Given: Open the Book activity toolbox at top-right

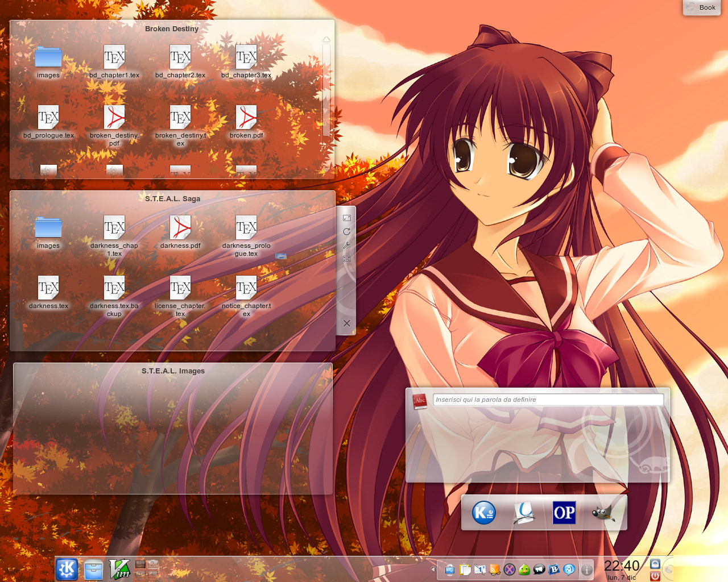Looking at the screenshot, I should coord(701,7).
